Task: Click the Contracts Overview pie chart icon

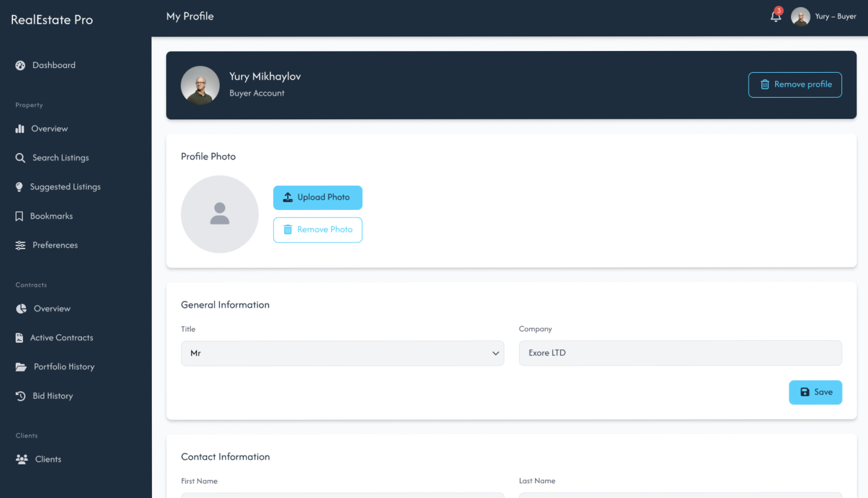Action: 21,309
